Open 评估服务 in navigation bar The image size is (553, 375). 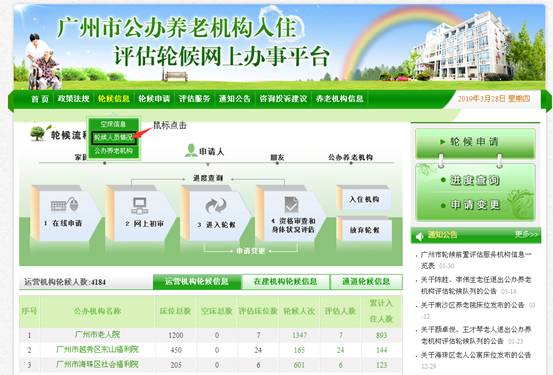pos(195,99)
